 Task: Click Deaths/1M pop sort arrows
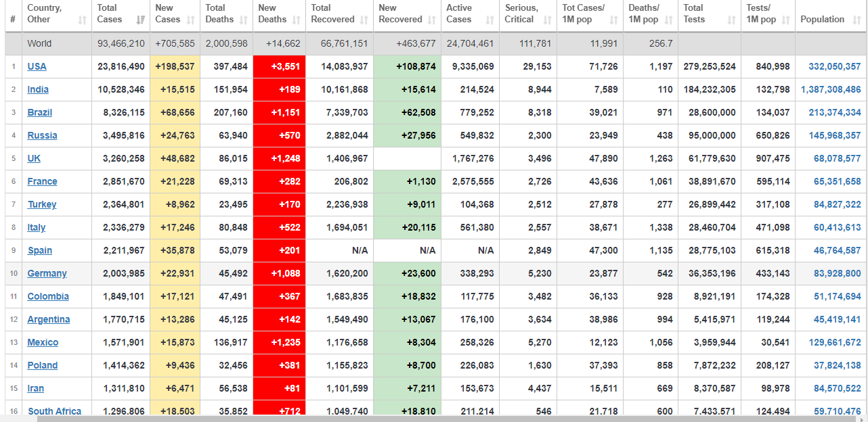click(x=669, y=20)
